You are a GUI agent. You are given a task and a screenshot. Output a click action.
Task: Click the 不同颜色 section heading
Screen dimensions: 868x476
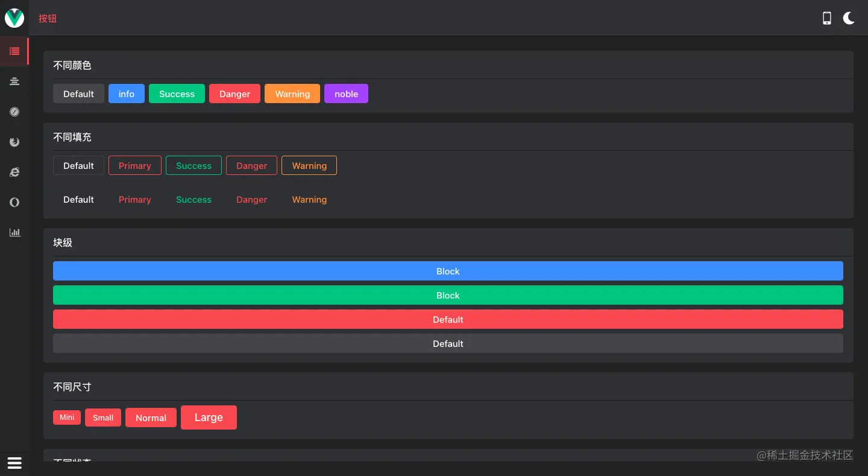pyautogui.click(x=72, y=65)
